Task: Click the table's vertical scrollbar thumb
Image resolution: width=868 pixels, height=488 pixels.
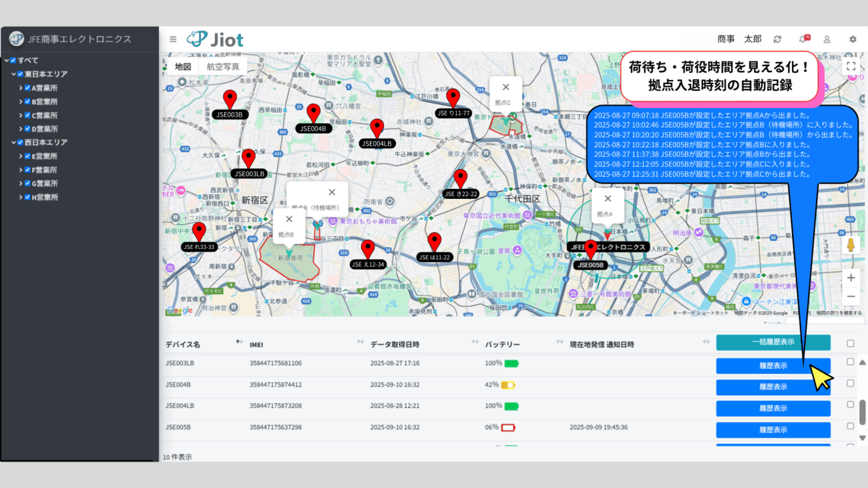Action: point(862,412)
